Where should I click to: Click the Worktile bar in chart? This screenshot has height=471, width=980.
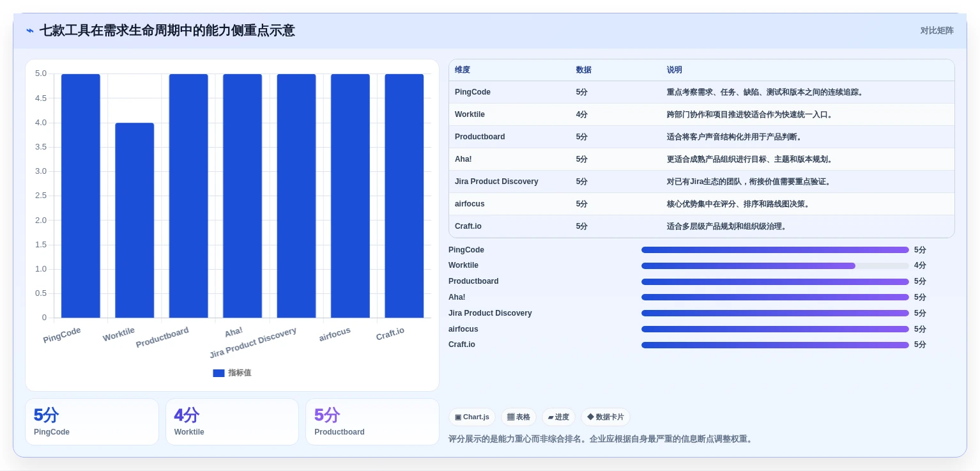(135, 220)
